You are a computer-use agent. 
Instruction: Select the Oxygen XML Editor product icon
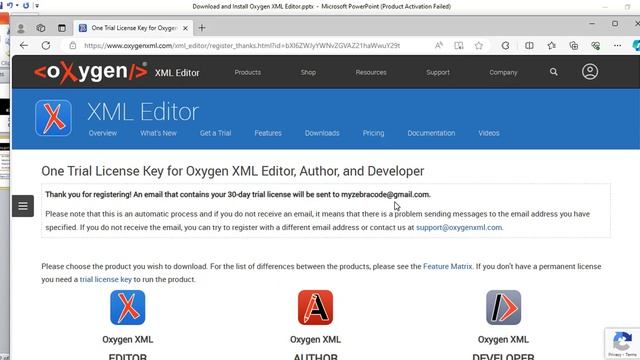[128, 307]
